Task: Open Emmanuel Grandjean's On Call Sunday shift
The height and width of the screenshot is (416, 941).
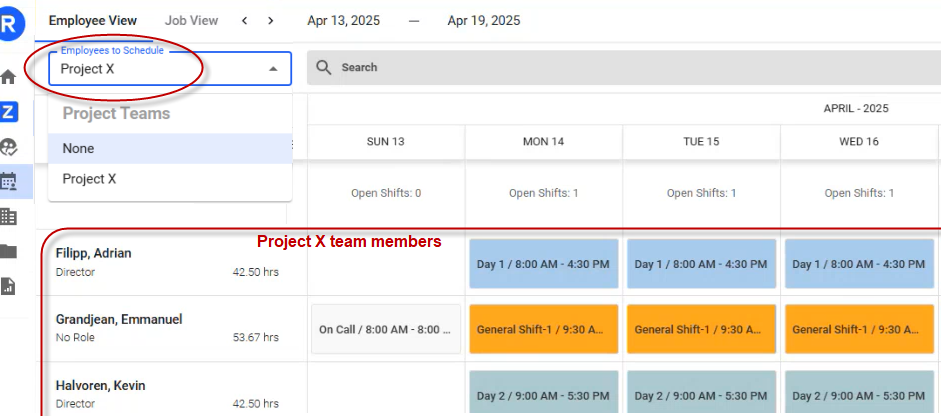Action: coord(386,329)
